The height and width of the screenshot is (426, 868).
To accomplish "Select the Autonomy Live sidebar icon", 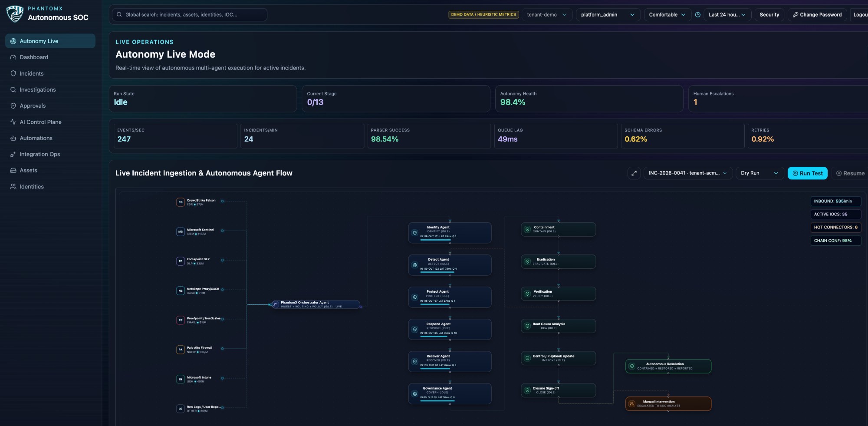I will pos(12,41).
